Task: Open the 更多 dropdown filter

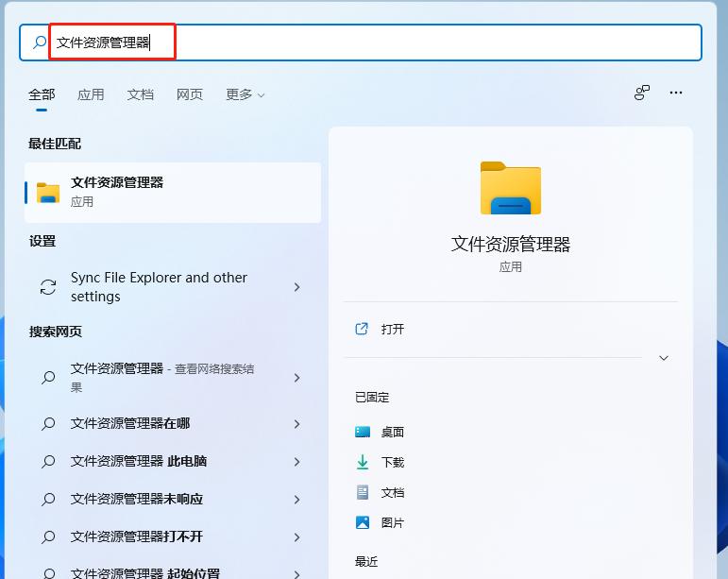Action: coord(245,94)
